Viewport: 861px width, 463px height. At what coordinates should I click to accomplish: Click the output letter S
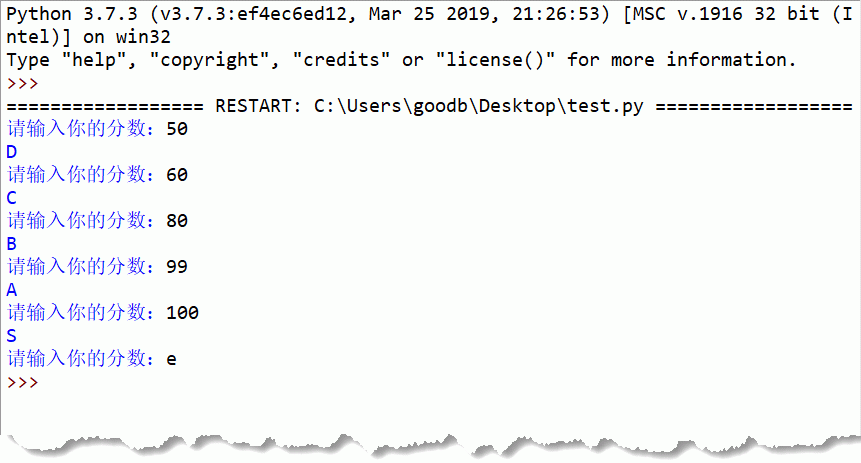(x=12, y=336)
